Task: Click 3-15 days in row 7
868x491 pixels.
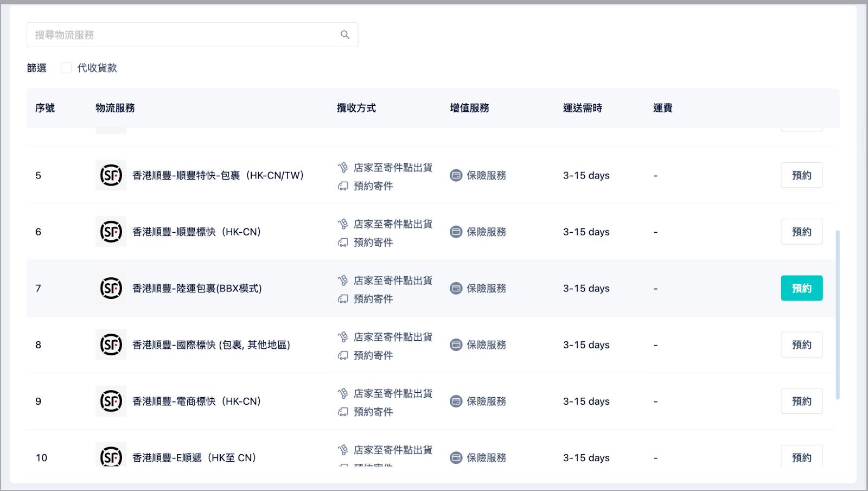Action: coord(586,288)
